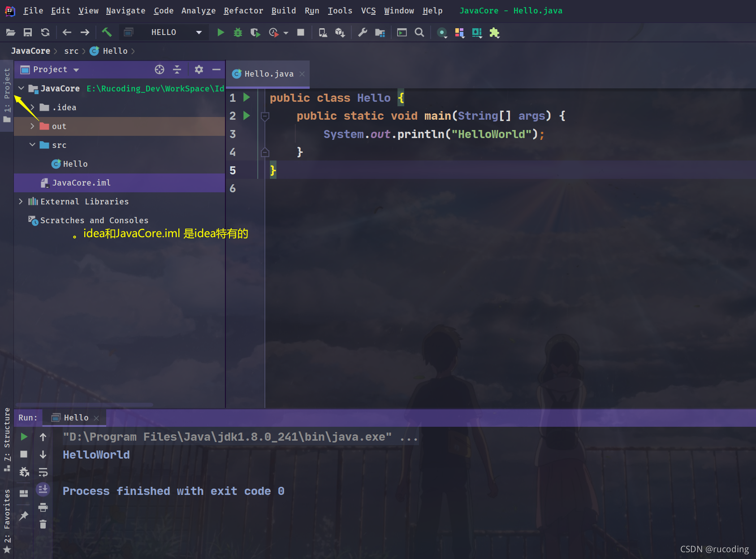This screenshot has width=756, height=559.
Task: Toggle the Project tool window side tab
Action: (x=7, y=95)
